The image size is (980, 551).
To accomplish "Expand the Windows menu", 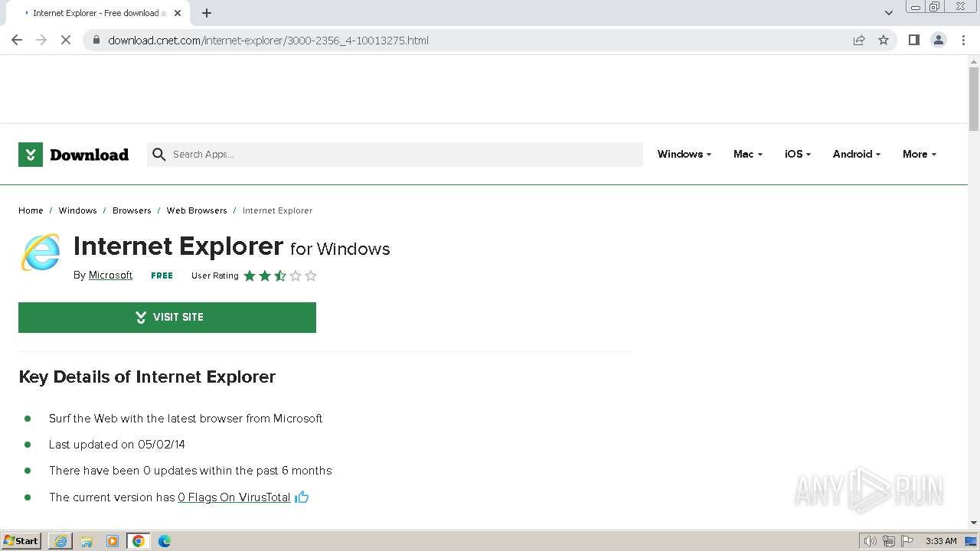I will (684, 154).
